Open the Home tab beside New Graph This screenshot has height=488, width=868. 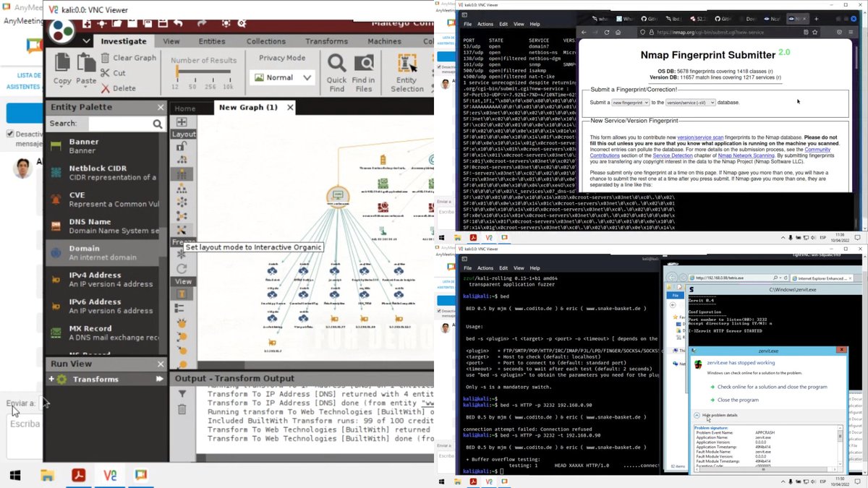[184, 108]
